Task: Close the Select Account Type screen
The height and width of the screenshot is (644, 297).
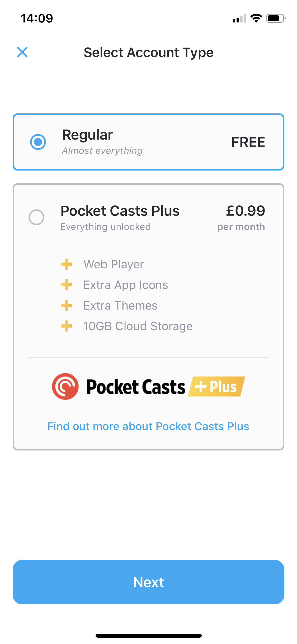Action: click(22, 52)
